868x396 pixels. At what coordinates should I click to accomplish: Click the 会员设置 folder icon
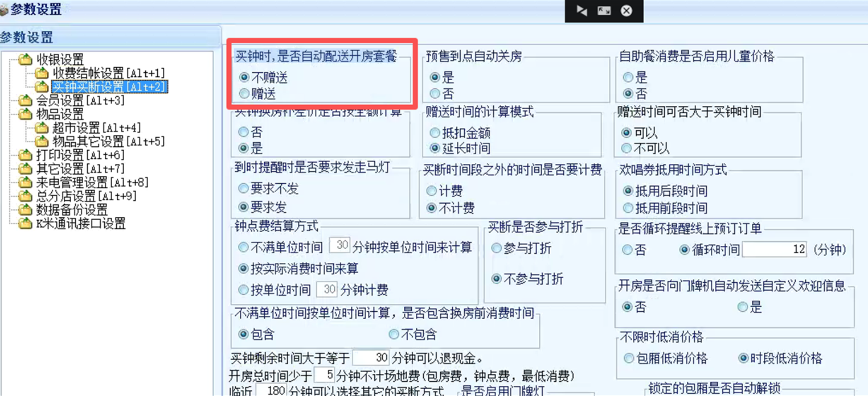[25, 100]
